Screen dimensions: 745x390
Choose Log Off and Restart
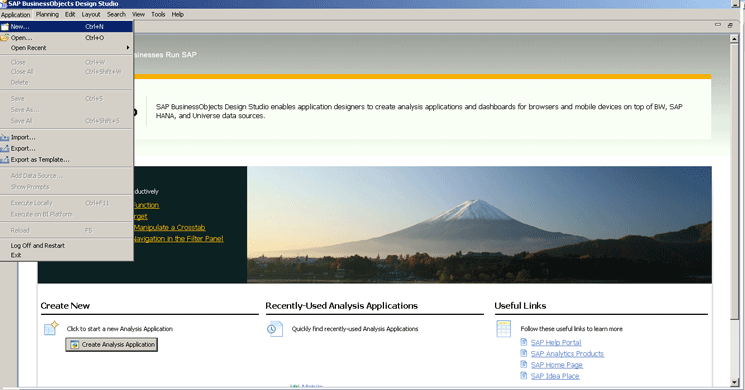pos(67,246)
